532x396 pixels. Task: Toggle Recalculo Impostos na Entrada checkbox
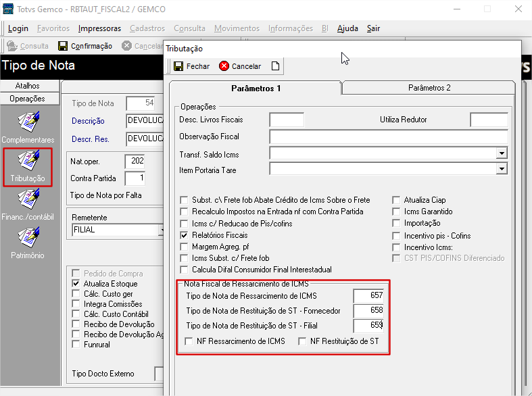(x=184, y=212)
